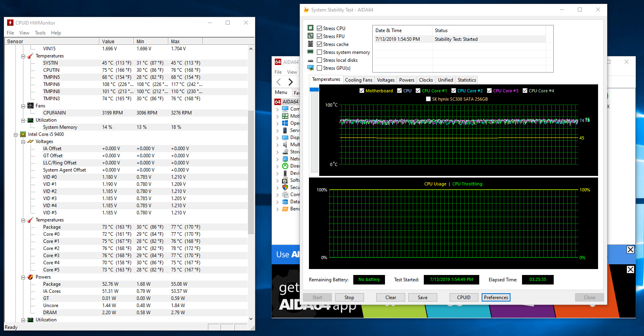The height and width of the screenshot is (336, 644).
Task: Click the HWMonitor lightning app icon
Action: (x=10, y=23)
